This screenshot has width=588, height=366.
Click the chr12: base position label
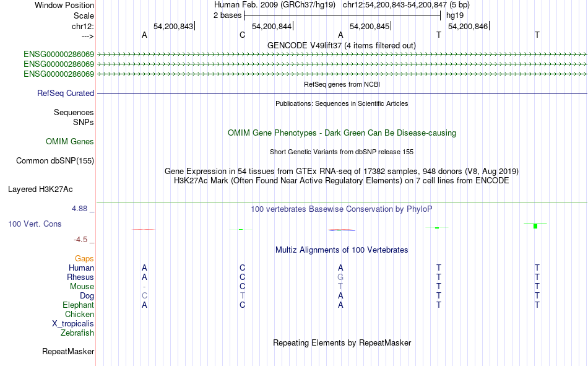coord(82,26)
